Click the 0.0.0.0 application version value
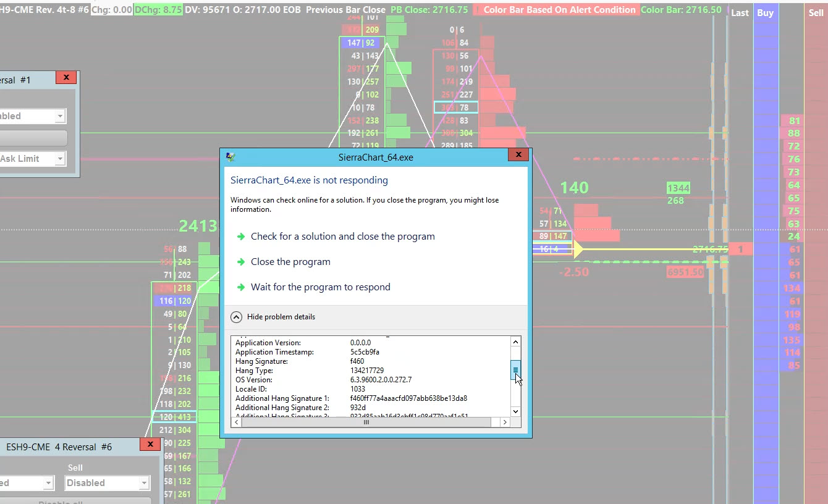 [x=360, y=343]
